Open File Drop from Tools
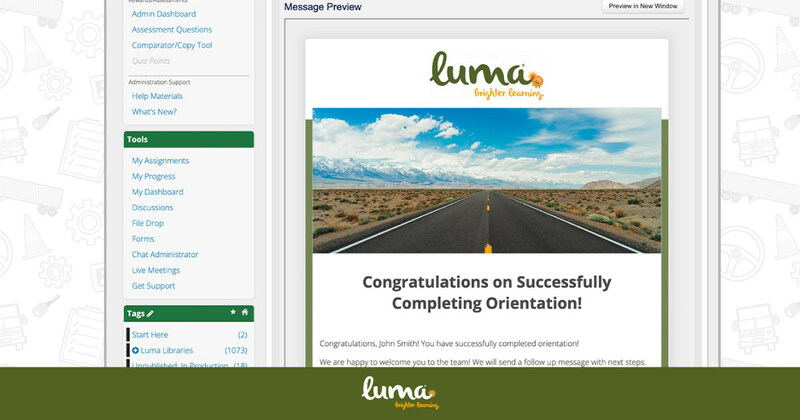Image resolution: width=800 pixels, height=420 pixels. coord(149,223)
